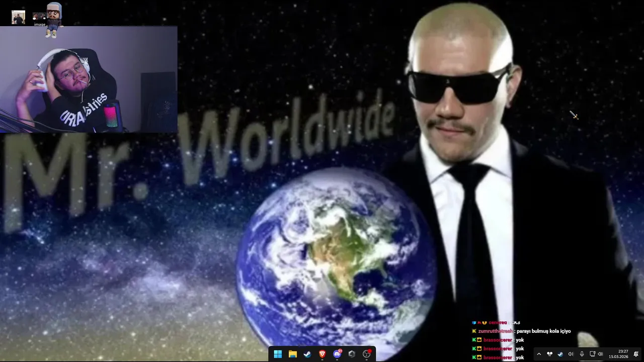The height and width of the screenshot is (362, 644).
Task: Open volume control beside network icon
Action: click(x=600, y=354)
